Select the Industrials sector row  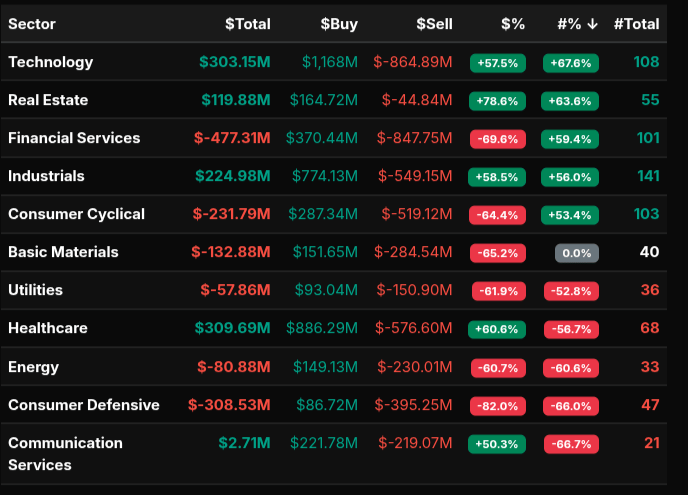pyautogui.click(x=46, y=176)
